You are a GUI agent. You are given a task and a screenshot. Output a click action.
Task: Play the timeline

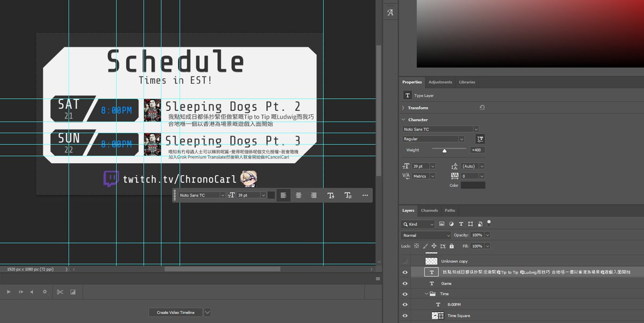(9, 292)
